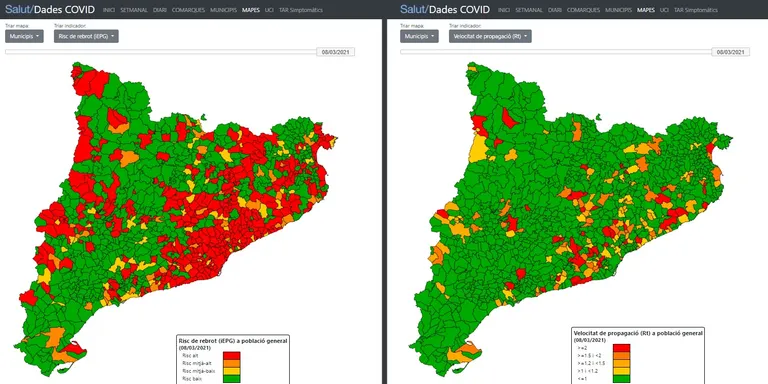The image size is (768, 384).
Task: Click Salut/Dades COVID logo in Risc de rebrot window
Action: point(49,9)
